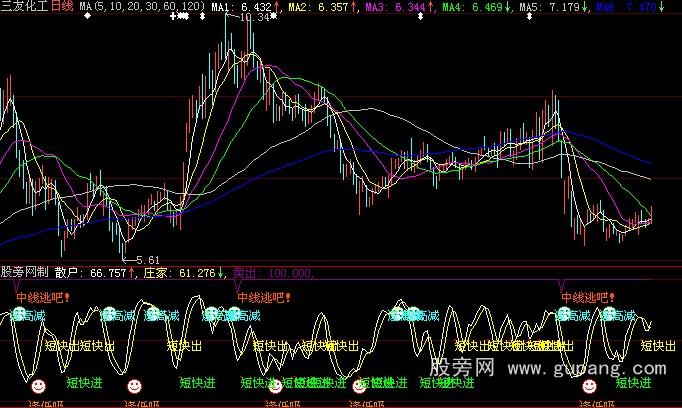Click the diamond marker below the MA3 value
The height and width of the screenshot is (408, 682).
tap(420, 17)
